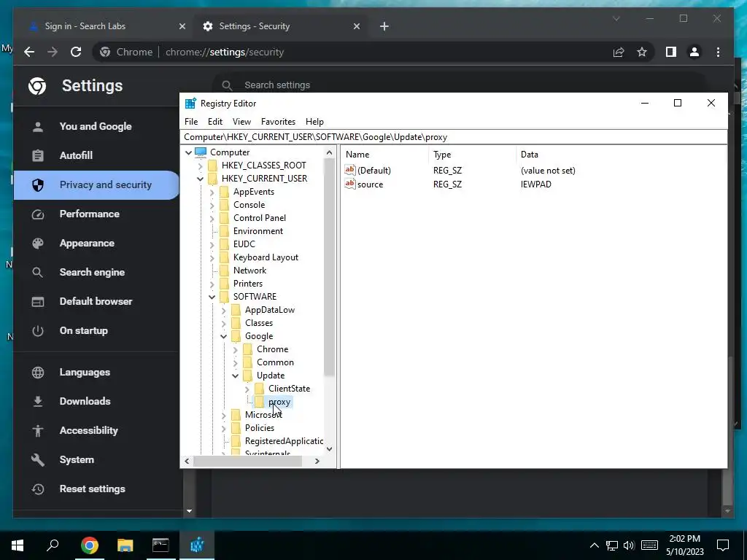Image resolution: width=747 pixels, height=560 pixels.
Task: Open the Registry Editor Edit menu
Action: coord(215,122)
